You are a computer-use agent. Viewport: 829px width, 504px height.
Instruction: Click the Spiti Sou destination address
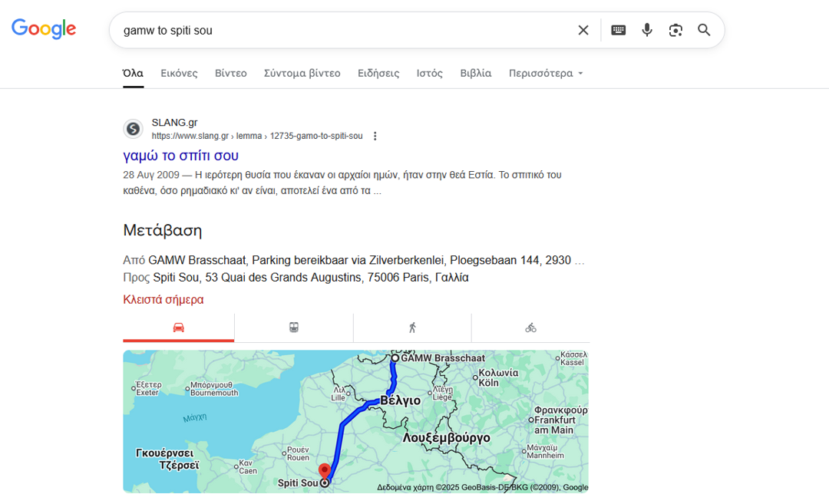pos(311,277)
